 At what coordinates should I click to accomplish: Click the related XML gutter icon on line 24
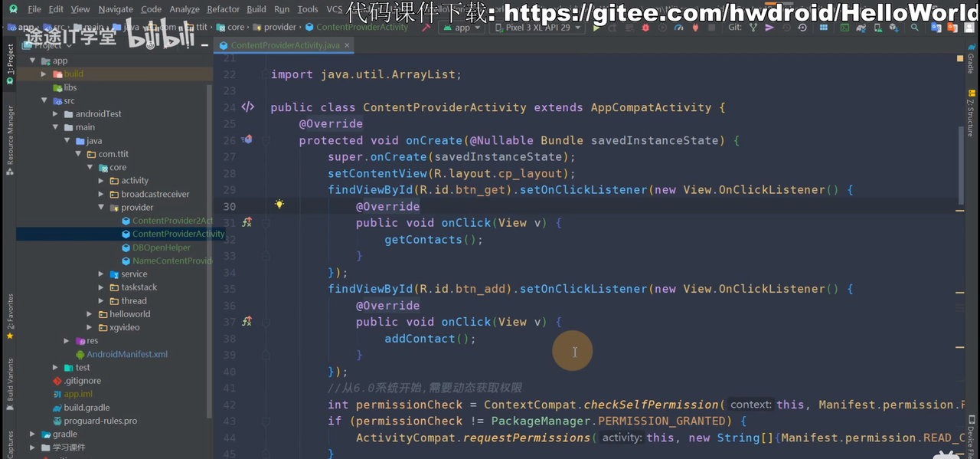tap(247, 107)
